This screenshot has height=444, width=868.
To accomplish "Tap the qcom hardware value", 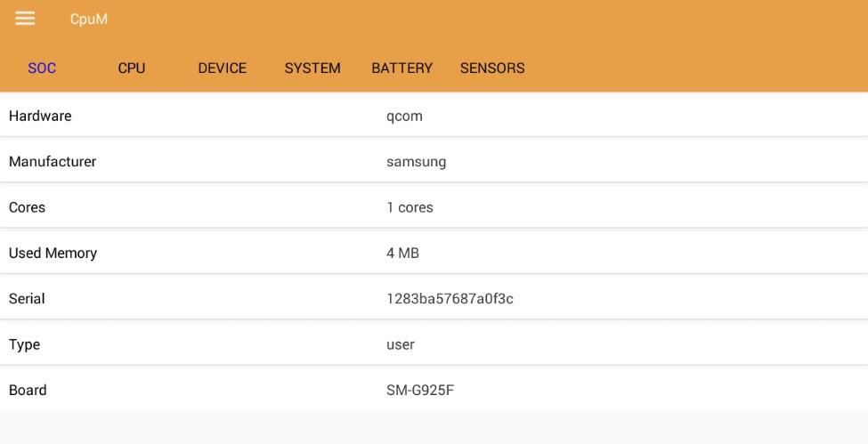I will pos(404,116).
